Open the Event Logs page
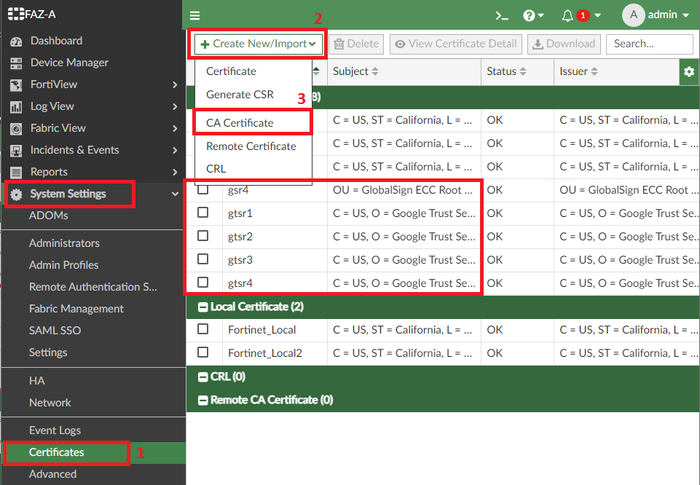 coord(55,431)
